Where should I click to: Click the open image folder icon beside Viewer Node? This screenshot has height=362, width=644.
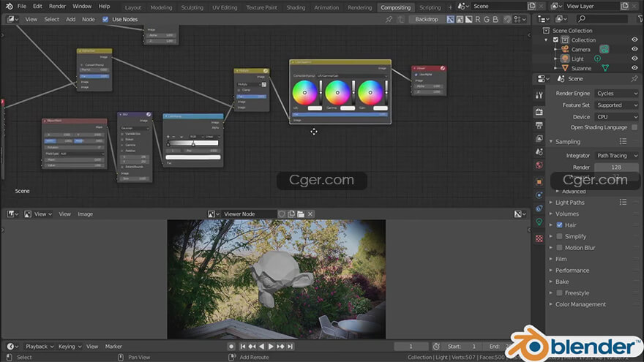[301, 214]
